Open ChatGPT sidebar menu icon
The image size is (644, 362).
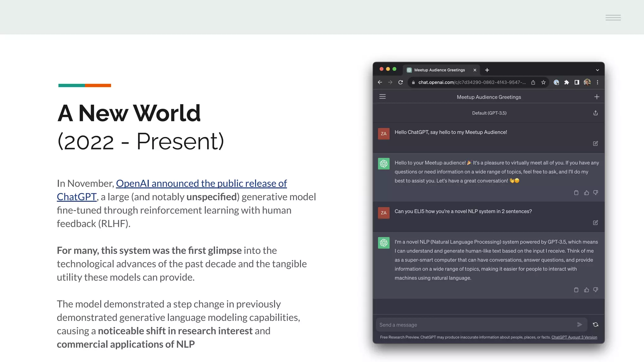tap(382, 97)
